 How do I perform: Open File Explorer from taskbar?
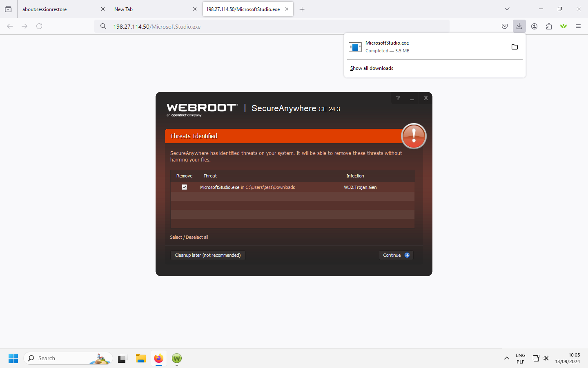click(141, 359)
